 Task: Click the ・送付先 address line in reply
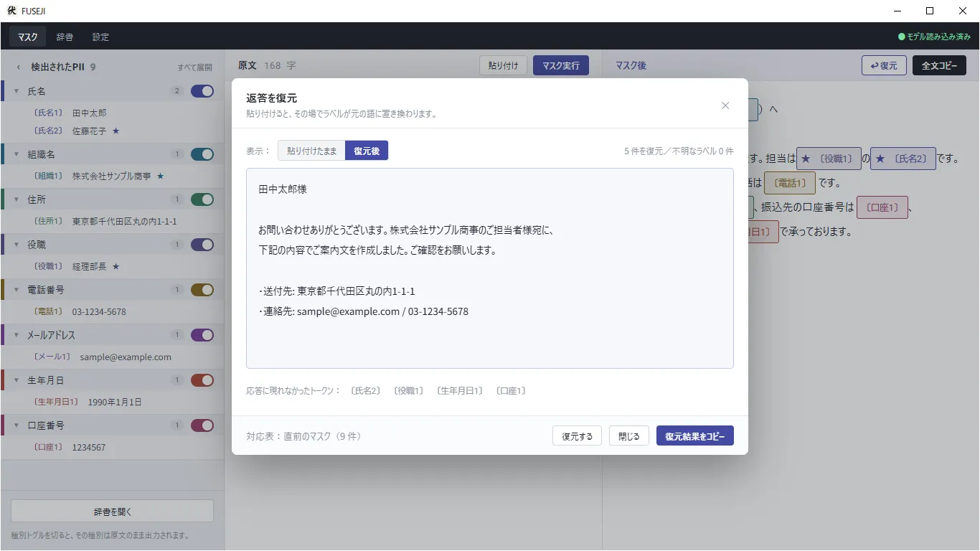tap(336, 291)
